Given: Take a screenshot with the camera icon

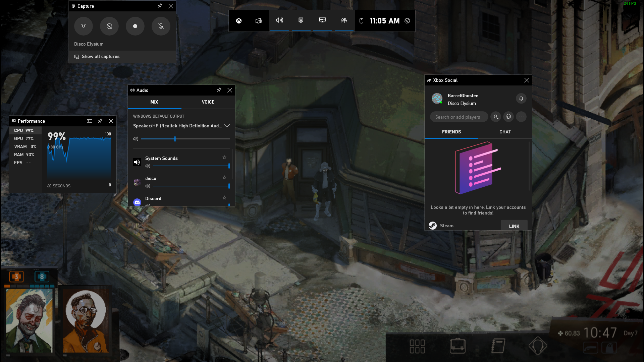Looking at the screenshot, I should [x=84, y=26].
